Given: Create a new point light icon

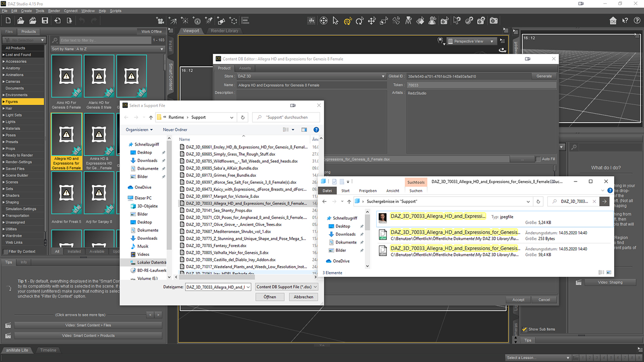Looking at the screenshot, I should coord(184,21).
